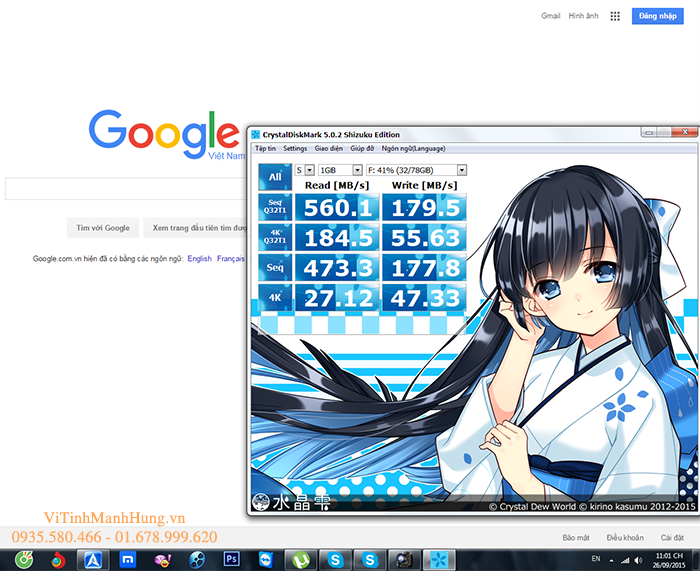Viewport: 700px width, 571px height.
Task: Click the Xem trang đầu tiên tìm được button
Action: [x=196, y=228]
